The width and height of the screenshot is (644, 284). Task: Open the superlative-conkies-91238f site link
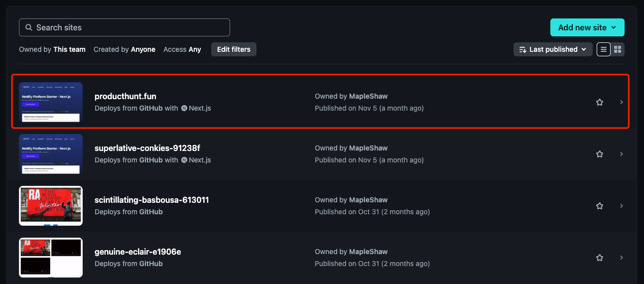tap(147, 148)
